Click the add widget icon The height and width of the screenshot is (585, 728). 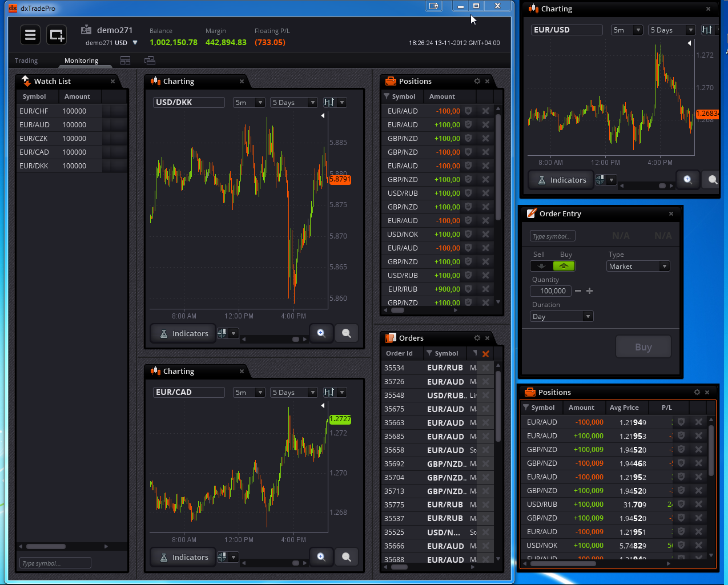tap(57, 35)
